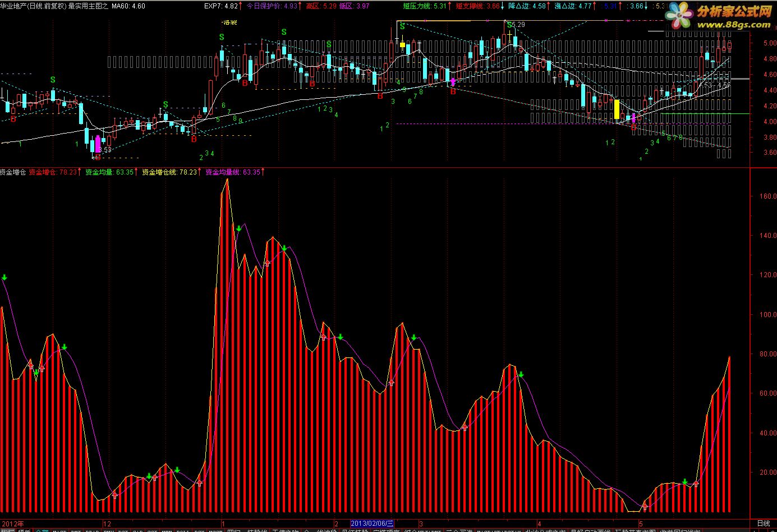Click the 4.20 price axis label
This screenshot has width=777, height=532.
point(770,106)
